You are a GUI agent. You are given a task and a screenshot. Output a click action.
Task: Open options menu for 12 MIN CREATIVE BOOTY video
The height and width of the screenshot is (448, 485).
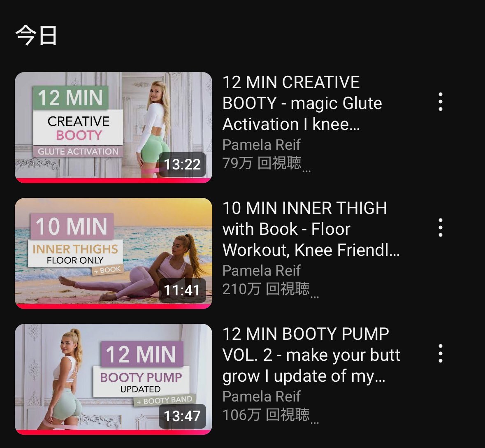(x=441, y=102)
